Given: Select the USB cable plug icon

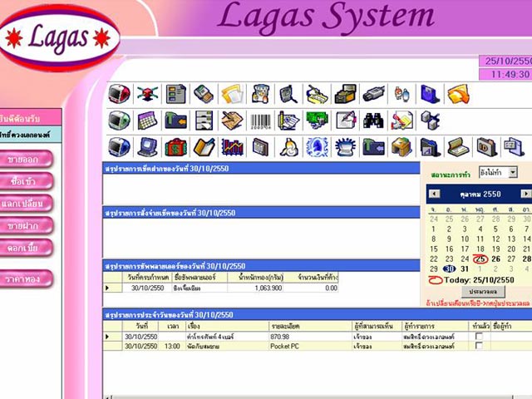Looking at the screenshot, I should [x=373, y=94].
